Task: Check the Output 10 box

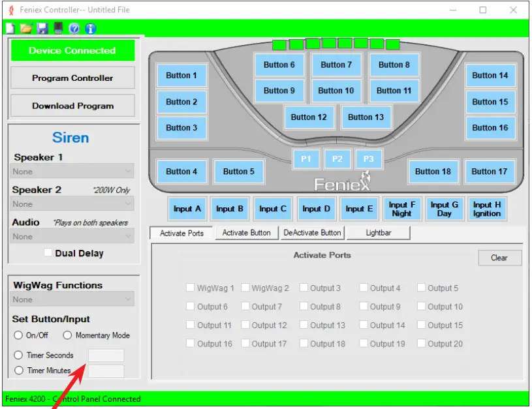Action: pos(421,306)
